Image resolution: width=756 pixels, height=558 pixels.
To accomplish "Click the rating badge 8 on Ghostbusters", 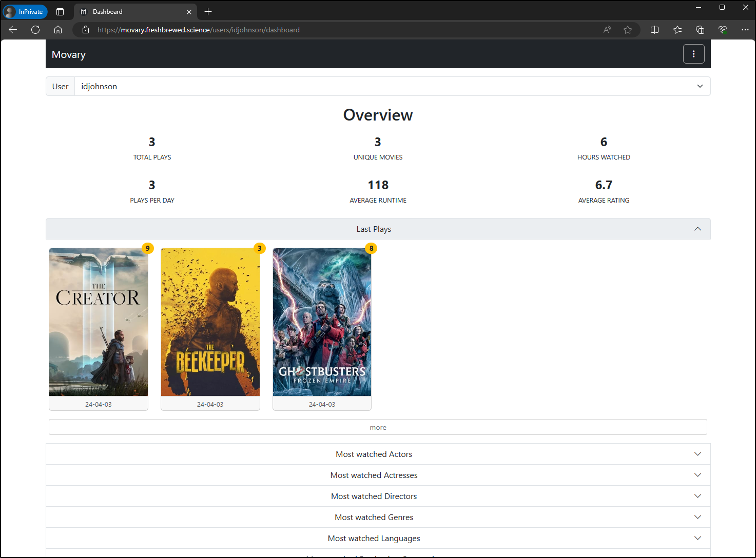I will [x=371, y=248].
